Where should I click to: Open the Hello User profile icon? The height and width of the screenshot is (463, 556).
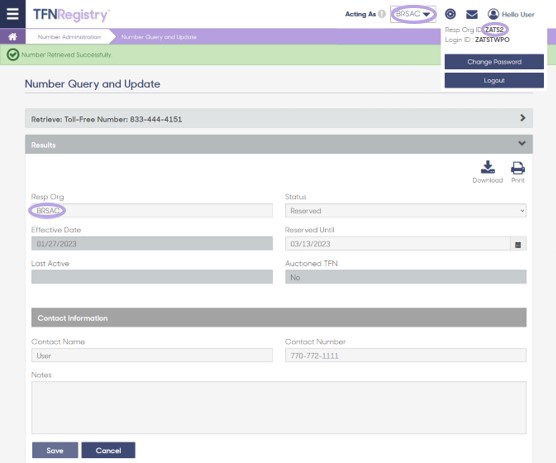493,14
